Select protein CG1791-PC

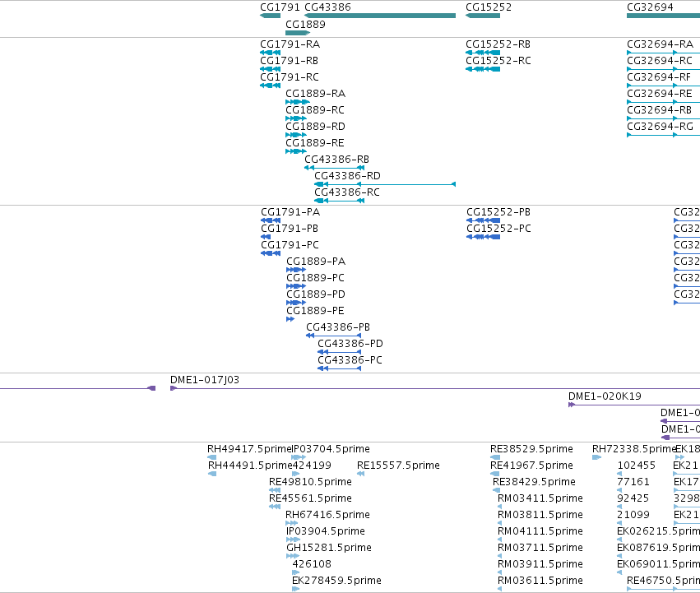271,253
